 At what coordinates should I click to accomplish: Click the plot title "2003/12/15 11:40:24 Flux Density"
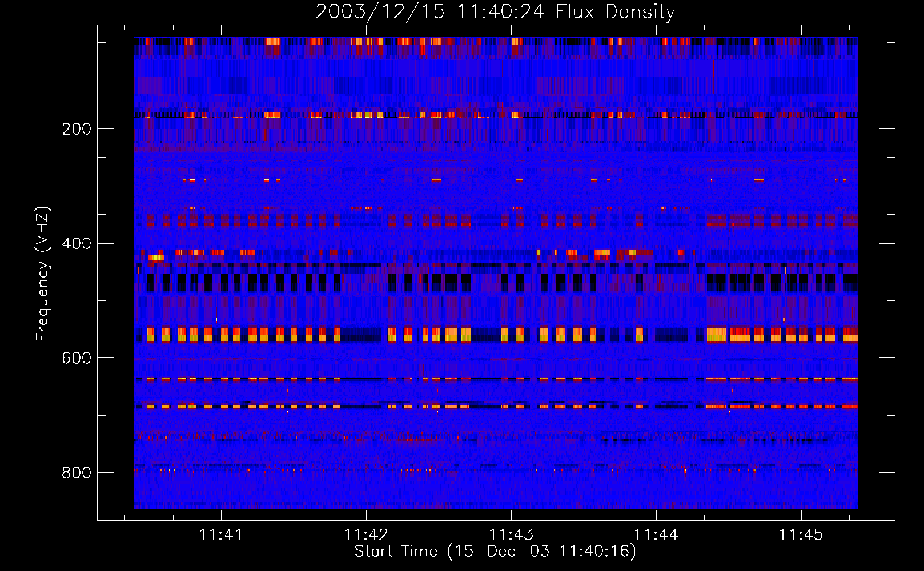click(x=495, y=11)
